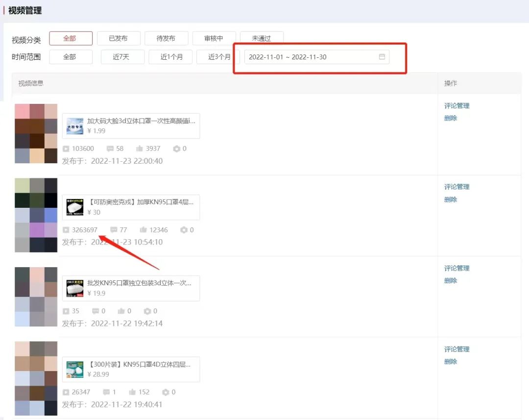Select the 全部 video category filter

tap(70, 38)
